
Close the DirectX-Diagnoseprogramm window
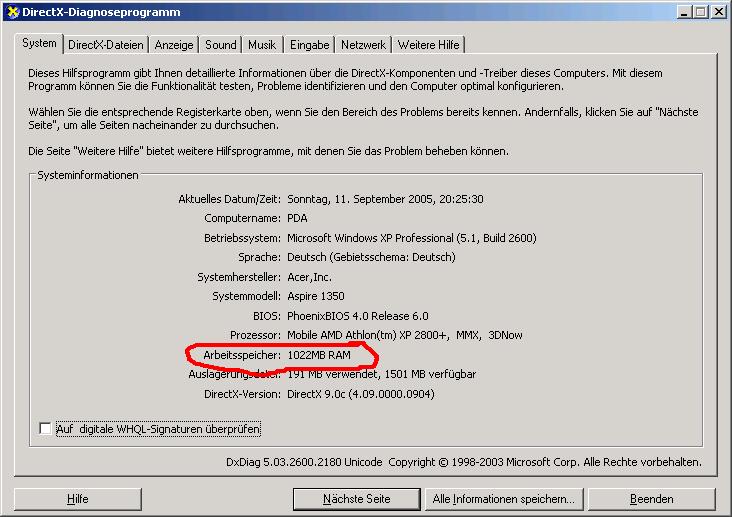718,12
